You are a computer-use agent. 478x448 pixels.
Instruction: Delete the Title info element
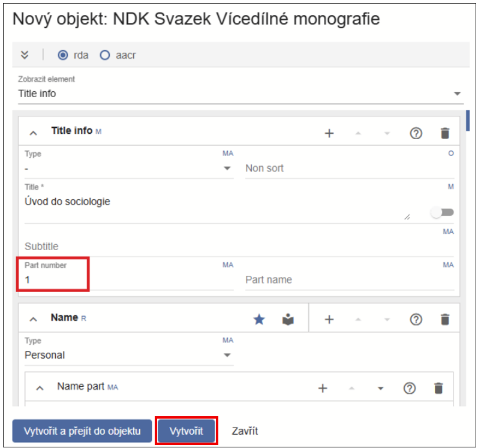pyautogui.click(x=444, y=133)
